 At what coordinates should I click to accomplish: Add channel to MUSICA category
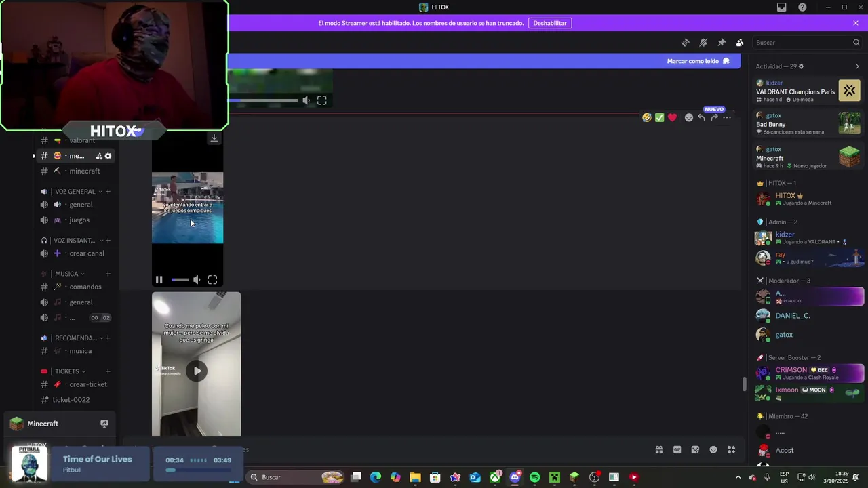(108, 274)
